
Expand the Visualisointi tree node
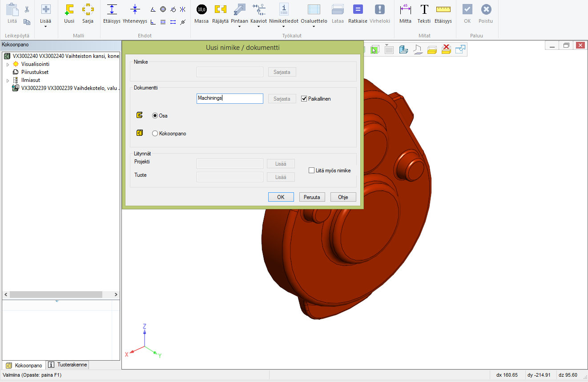click(x=8, y=65)
